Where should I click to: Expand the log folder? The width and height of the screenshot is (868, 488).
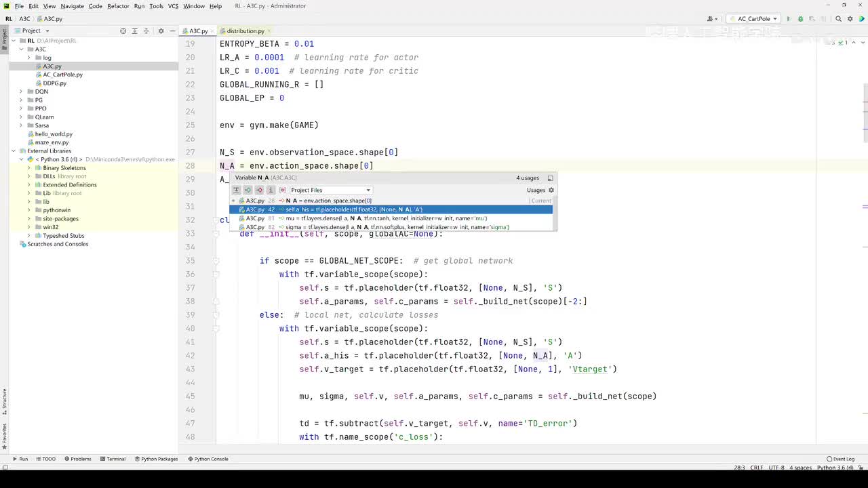pyautogui.click(x=29, y=58)
